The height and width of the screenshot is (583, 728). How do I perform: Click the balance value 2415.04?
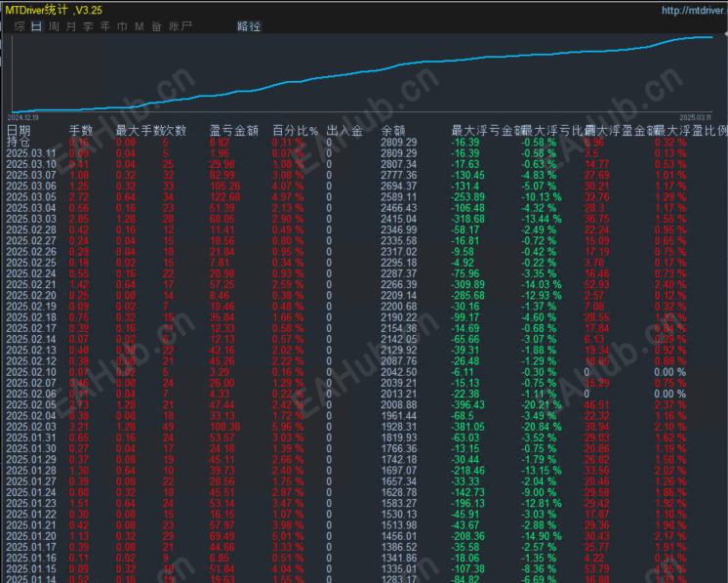pyautogui.click(x=399, y=219)
